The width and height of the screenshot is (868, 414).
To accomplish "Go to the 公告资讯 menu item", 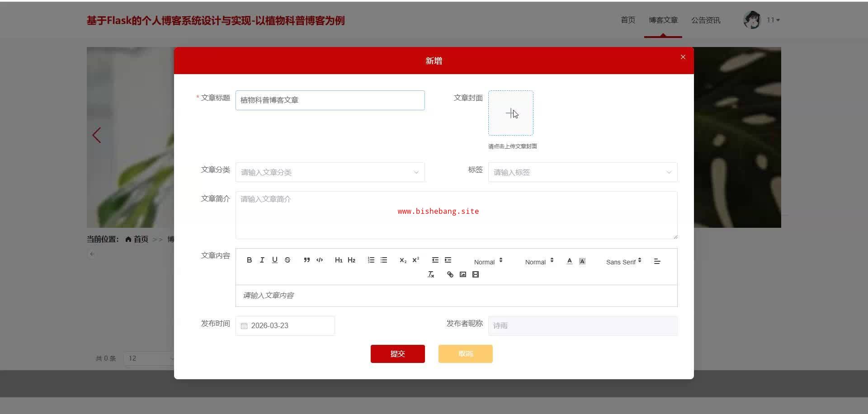I will pos(706,20).
